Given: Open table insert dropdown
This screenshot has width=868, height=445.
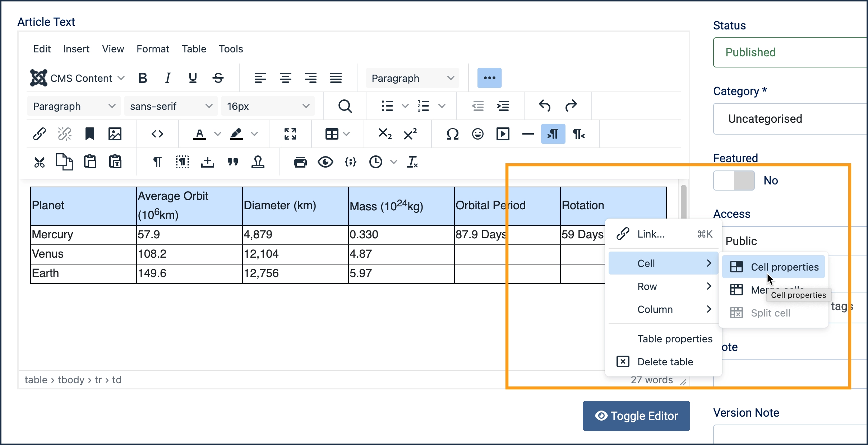Looking at the screenshot, I should pyautogui.click(x=337, y=134).
